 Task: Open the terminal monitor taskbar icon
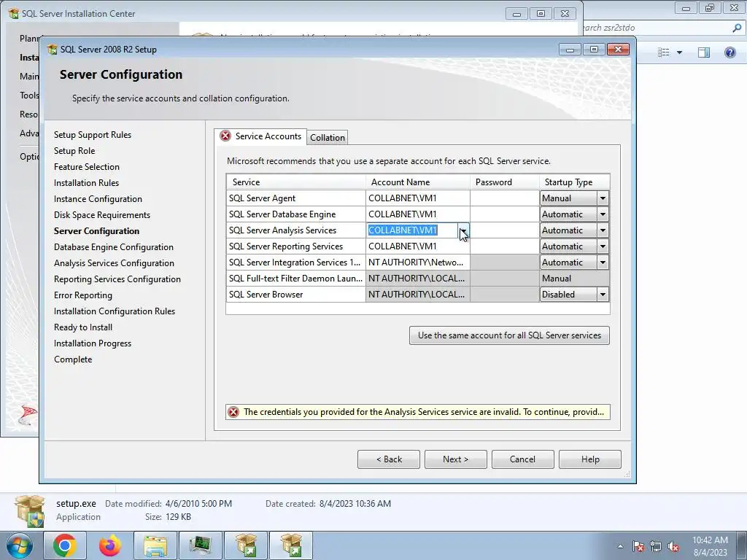tap(200, 545)
